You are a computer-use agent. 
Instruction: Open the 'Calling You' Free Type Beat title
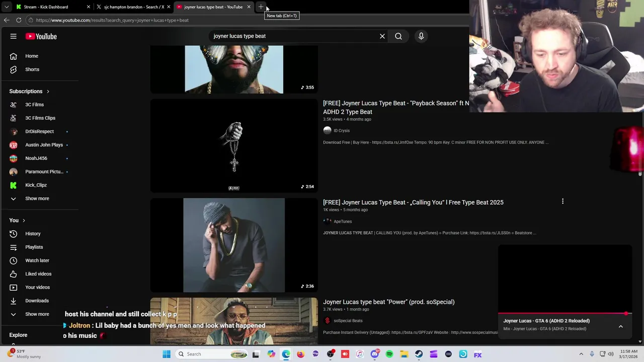(413, 202)
